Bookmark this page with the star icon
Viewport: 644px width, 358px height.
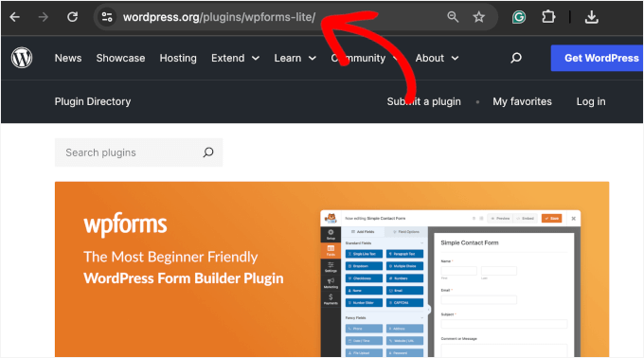pos(479,17)
